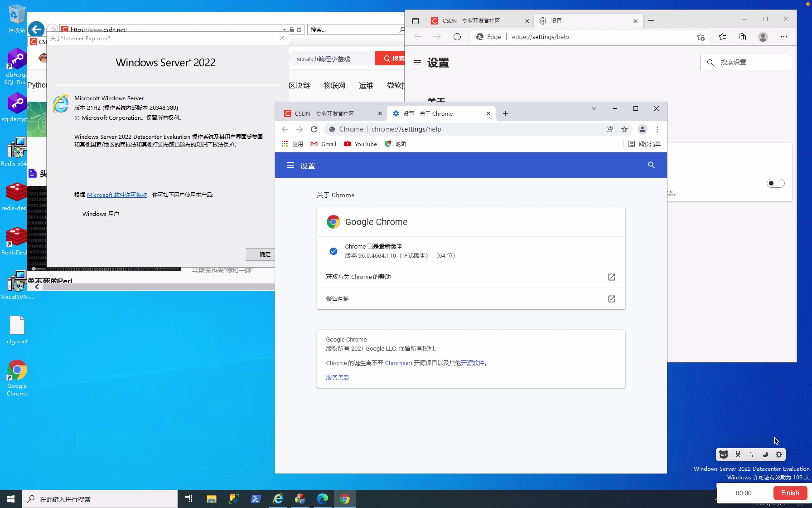Open File Explorer from the taskbar
The width and height of the screenshot is (812, 508).
[211, 499]
